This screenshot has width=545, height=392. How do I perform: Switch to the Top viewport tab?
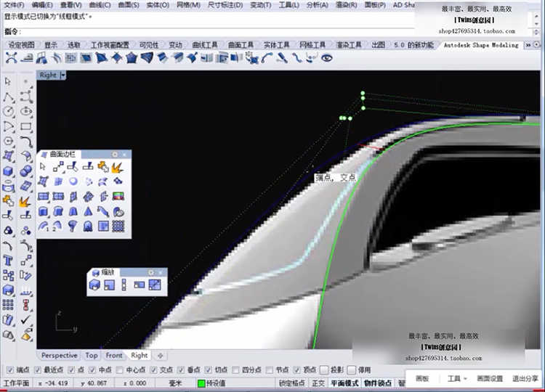(92, 356)
